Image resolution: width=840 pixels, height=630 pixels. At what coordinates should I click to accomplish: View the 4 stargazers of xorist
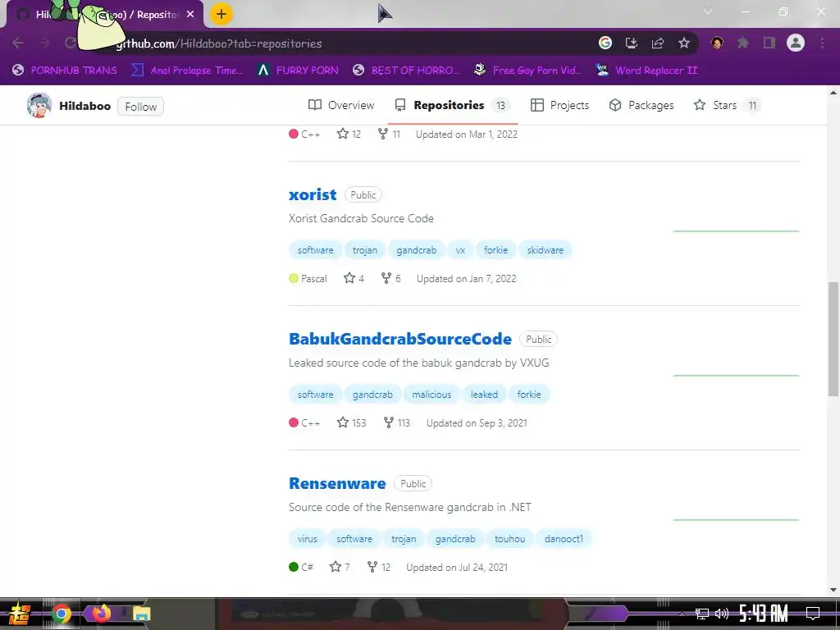354,278
